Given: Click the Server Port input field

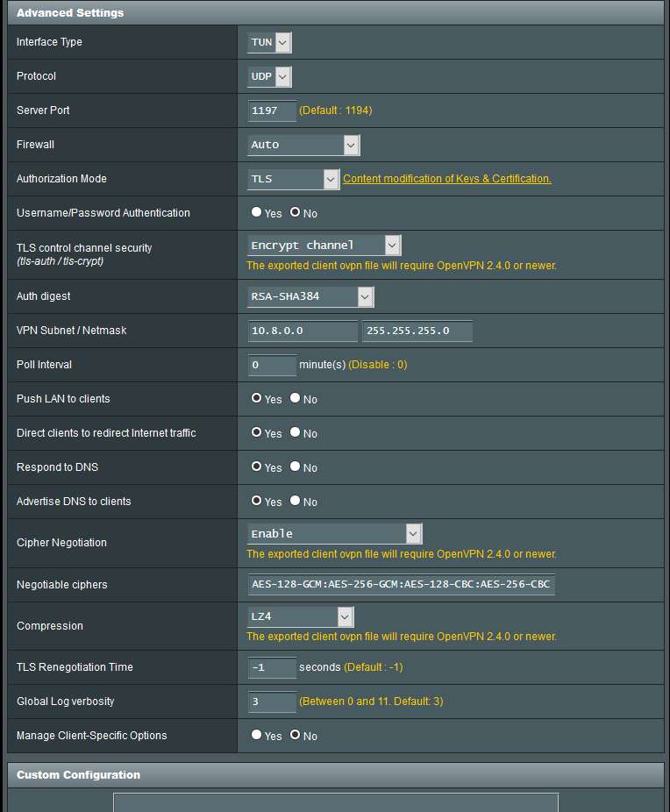Looking at the screenshot, I should (x=272, y=110).
